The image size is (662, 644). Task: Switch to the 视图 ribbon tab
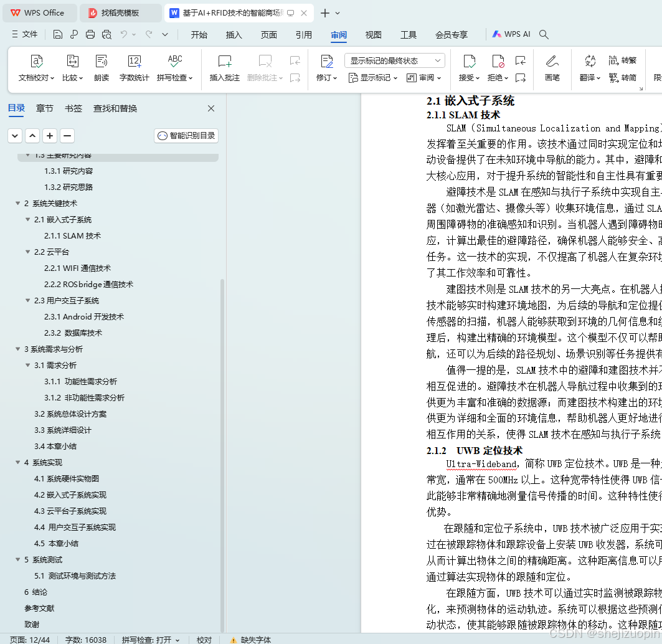(x=373, y=35)
